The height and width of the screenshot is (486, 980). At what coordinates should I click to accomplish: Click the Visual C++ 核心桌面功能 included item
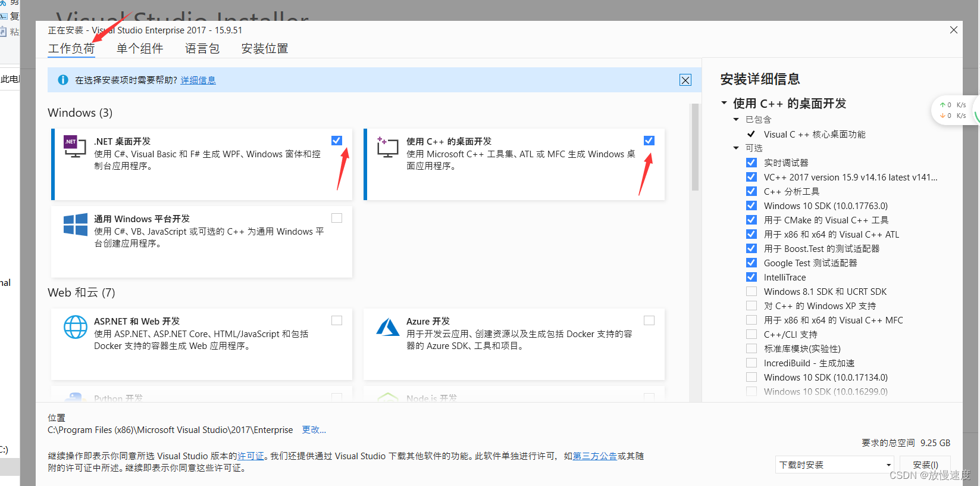pos(815,134)
